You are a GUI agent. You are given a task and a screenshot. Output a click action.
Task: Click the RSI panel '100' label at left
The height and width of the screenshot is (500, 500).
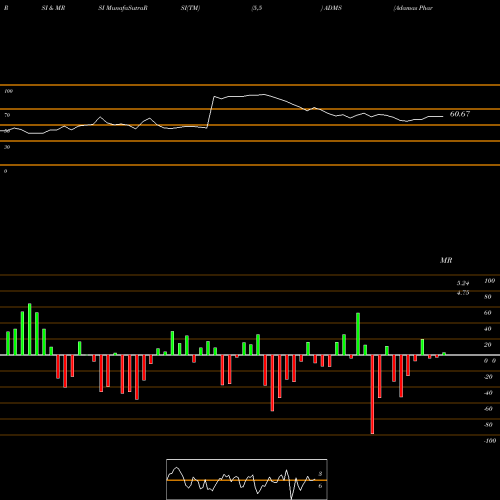click(8, 91)
